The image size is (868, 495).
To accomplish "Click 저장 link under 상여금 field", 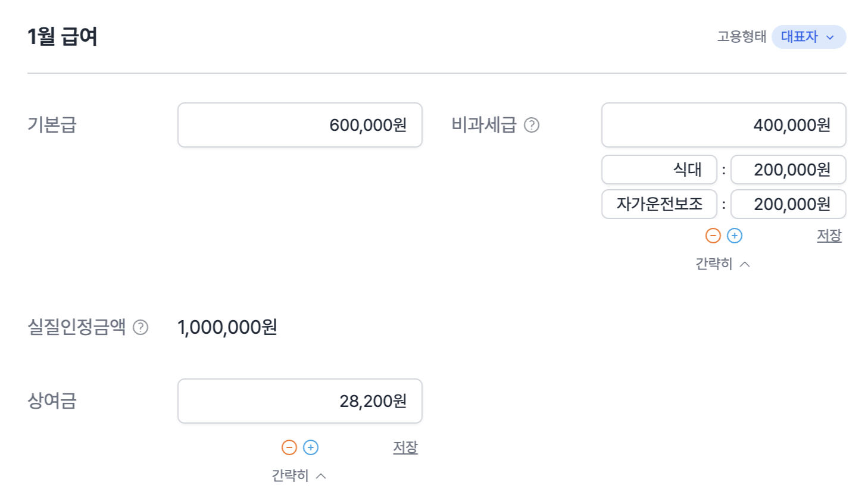I will [x=405, y=447].
